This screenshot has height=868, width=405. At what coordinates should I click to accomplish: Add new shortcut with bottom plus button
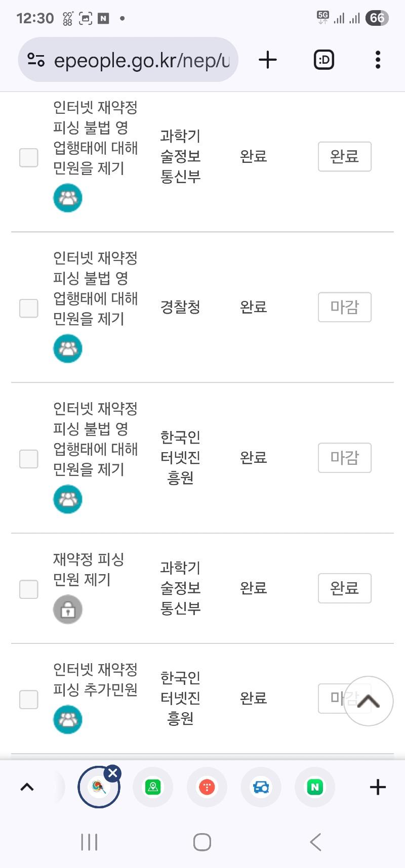pos(378,787)
